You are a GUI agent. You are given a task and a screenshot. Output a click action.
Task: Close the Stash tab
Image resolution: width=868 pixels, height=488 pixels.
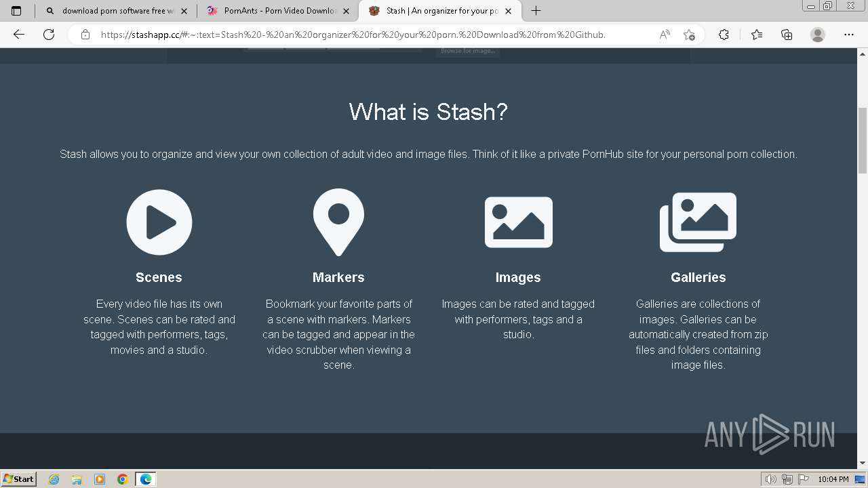coord(509,11)
